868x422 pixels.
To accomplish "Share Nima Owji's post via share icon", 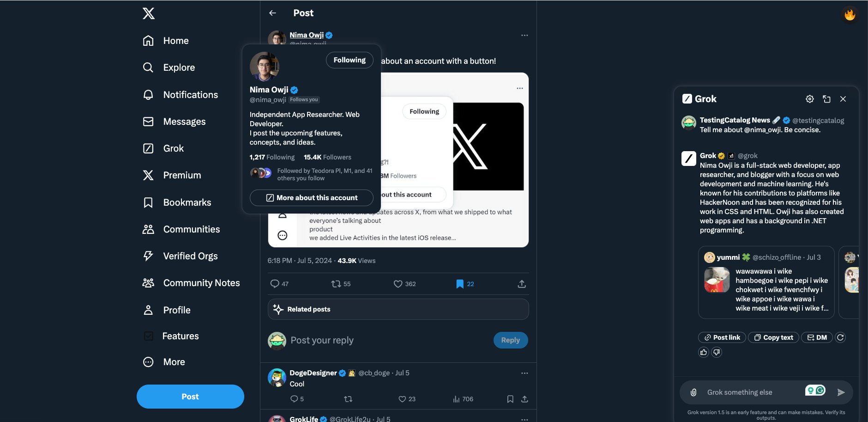I will (522, 284).
